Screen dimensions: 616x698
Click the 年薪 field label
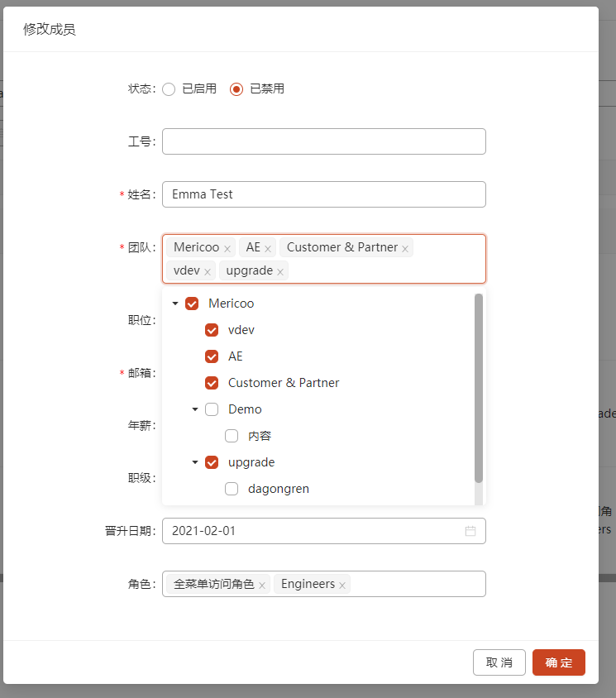(x=141, y=426)
